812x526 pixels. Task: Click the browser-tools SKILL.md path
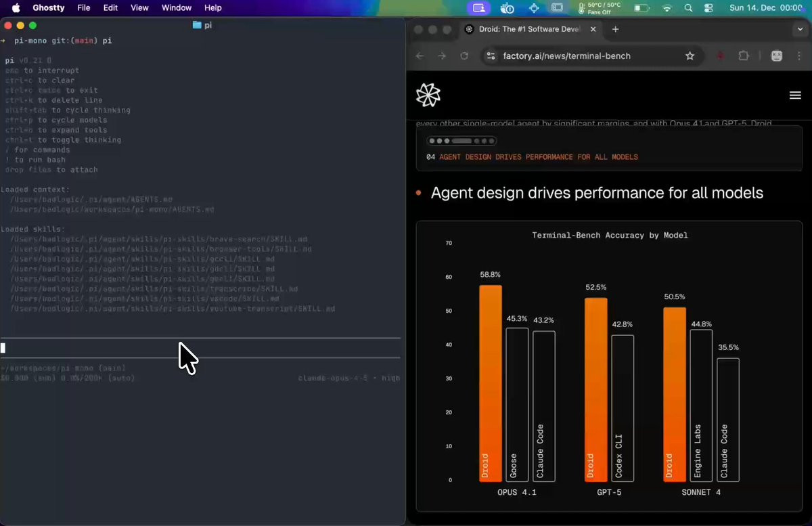(x=161, y=249)
